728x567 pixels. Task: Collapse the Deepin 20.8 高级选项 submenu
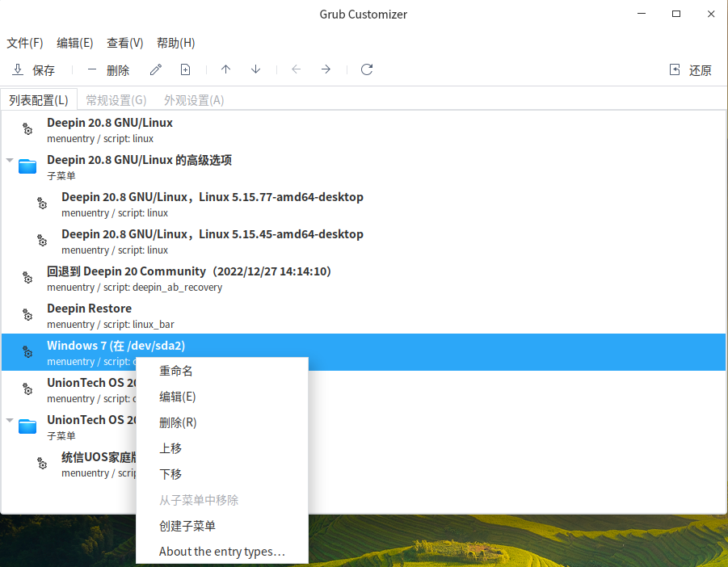9,160
